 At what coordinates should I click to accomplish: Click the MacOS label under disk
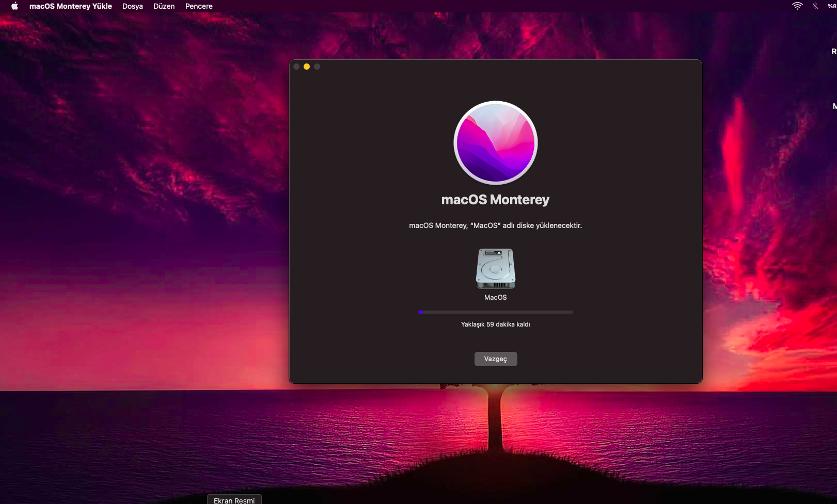coord(495,298)
